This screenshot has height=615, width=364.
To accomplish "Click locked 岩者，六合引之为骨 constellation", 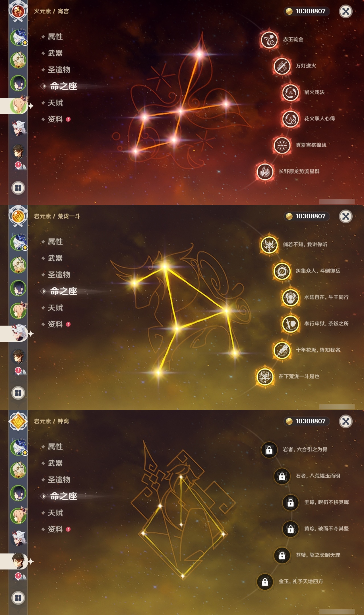I will click(x=269, y=450).
